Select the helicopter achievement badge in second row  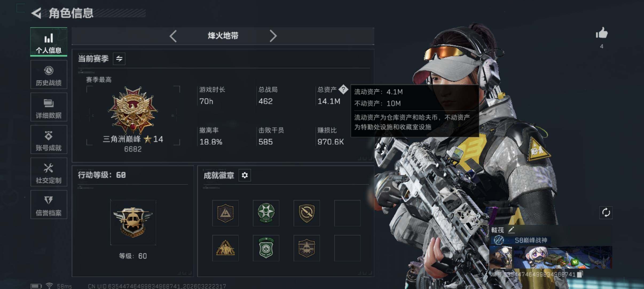pyautogui.click(x=307, y=248)
